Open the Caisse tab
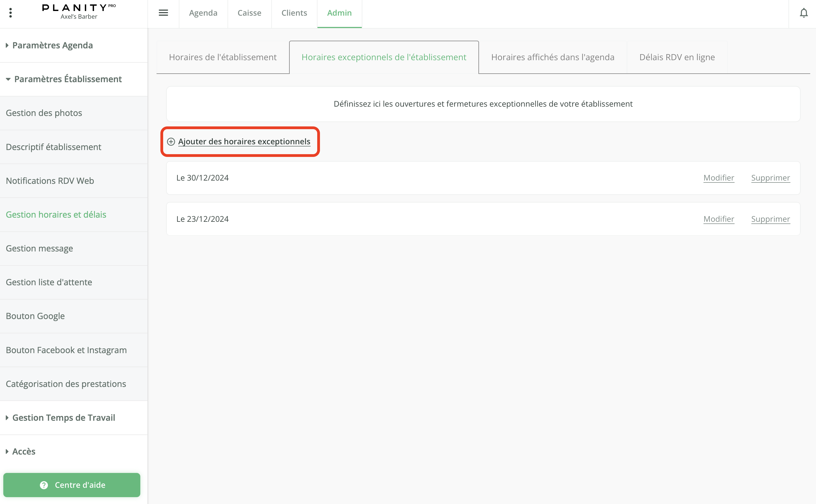The width and height of the screenshot is (816, 504). (x=249, y=13)
